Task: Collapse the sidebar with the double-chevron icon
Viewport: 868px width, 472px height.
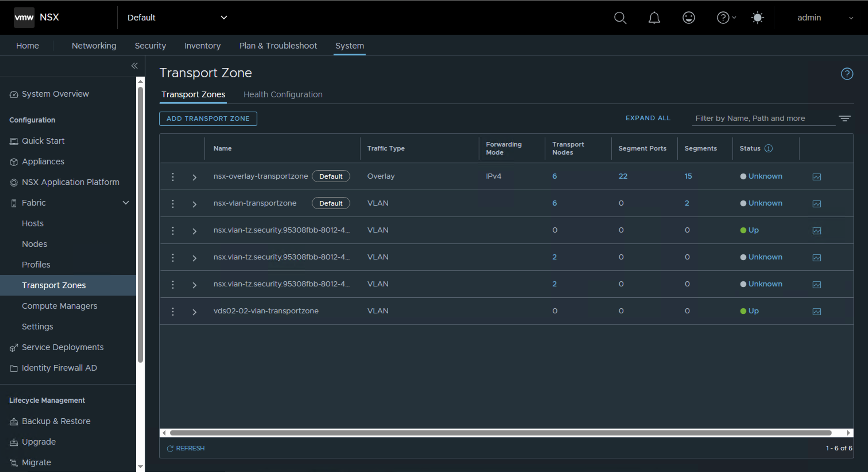Action: pyautogui.click(x=134, y=66)
